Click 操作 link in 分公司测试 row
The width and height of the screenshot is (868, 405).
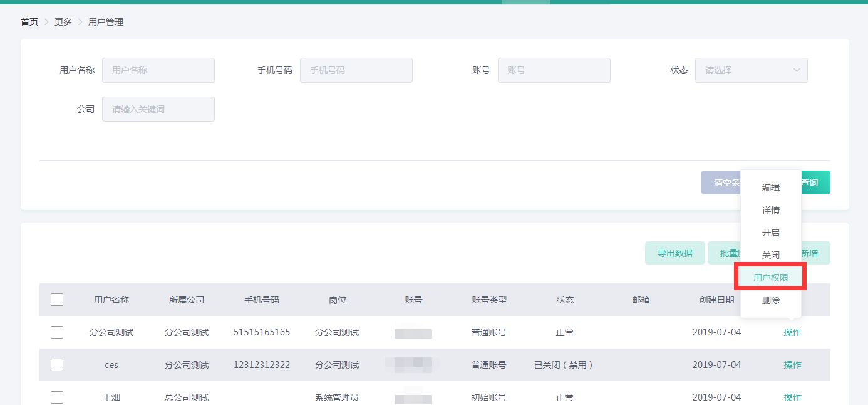pyautogui.click(x=792, y=332)
